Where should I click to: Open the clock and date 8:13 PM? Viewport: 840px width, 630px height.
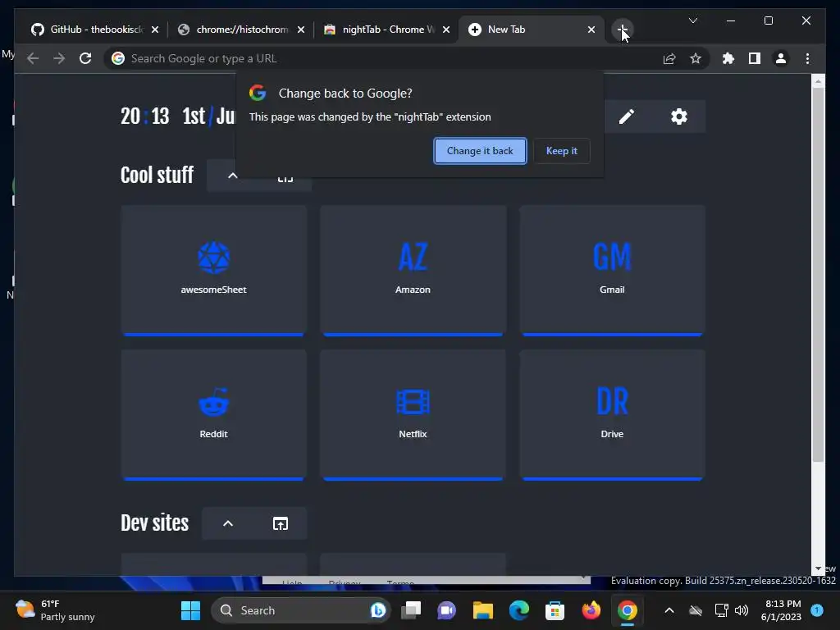point(782,610)
